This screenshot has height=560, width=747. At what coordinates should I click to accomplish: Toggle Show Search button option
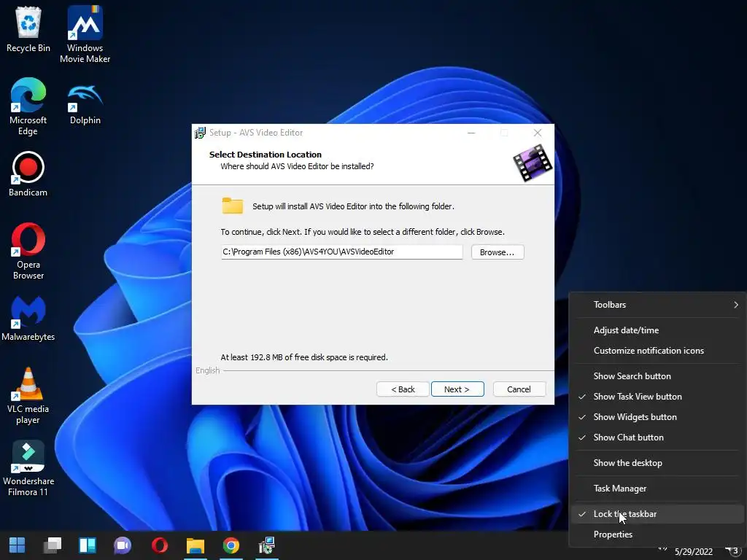[x=657, y=376]
